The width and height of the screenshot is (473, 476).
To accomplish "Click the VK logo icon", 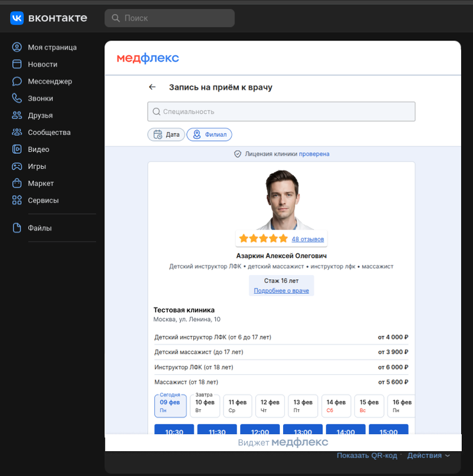I will 17,18.
